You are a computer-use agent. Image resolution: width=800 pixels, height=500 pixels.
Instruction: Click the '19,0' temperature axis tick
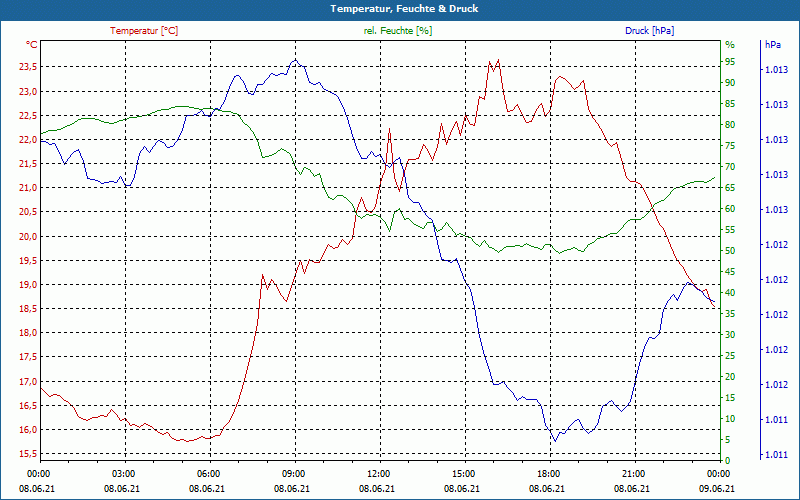[28, 285]
